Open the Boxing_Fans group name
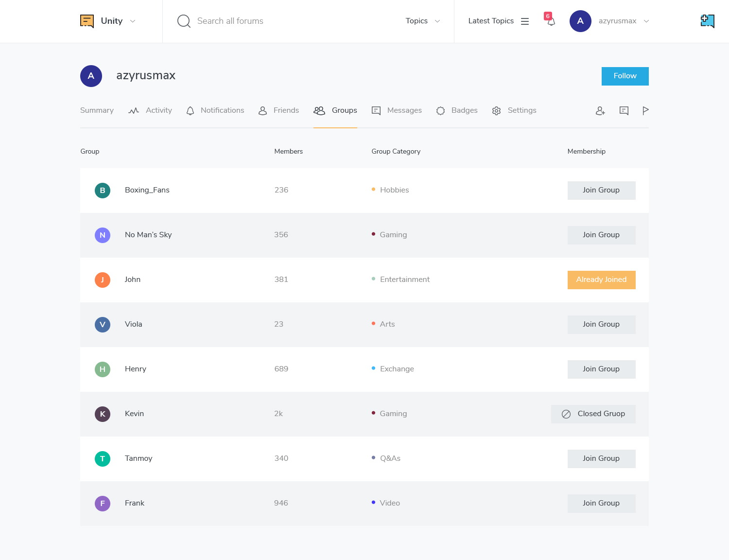 tap(147, 190)
